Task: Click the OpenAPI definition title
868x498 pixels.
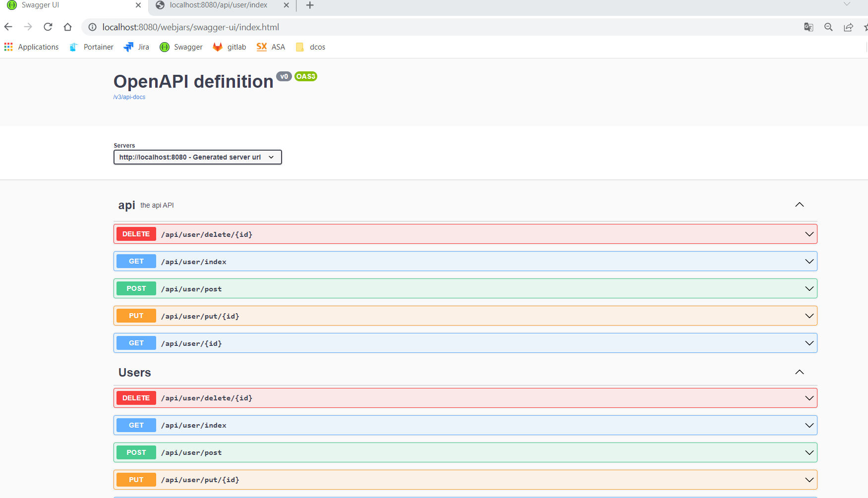Action: click(193, 82)
